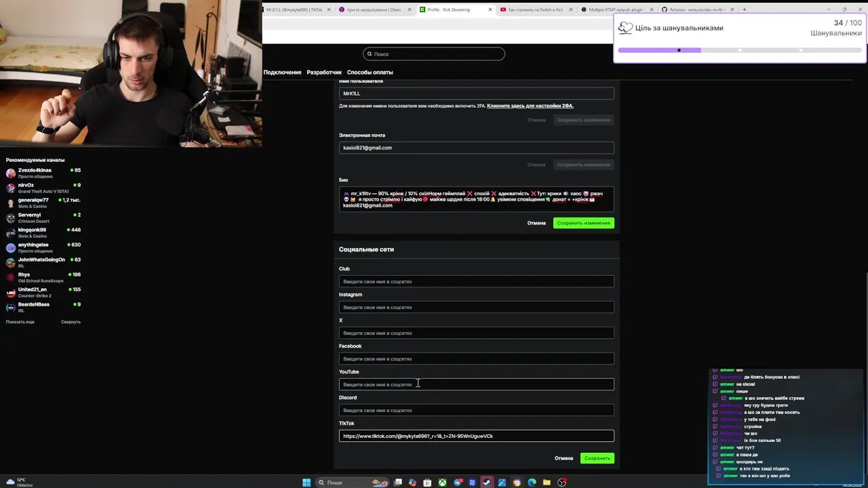Open the Способы оплаты settings section

(370, 73)
